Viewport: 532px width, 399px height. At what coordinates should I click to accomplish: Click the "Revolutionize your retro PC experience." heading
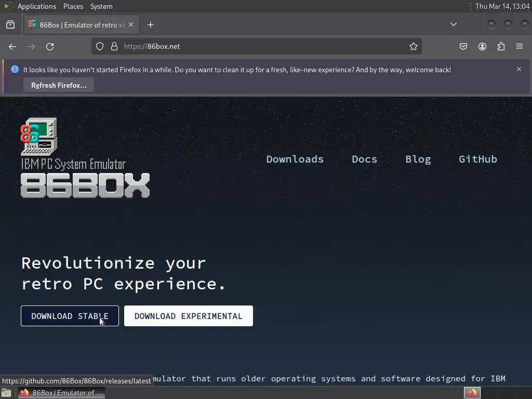tap(124, 273)
